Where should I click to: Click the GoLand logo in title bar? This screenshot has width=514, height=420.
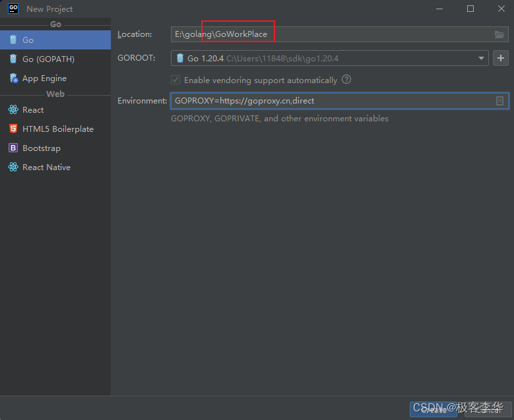13,9
